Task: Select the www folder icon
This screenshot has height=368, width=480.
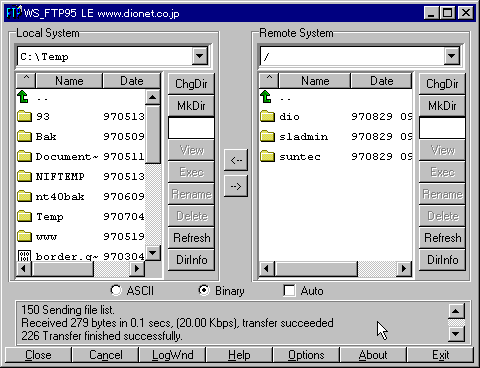Action: coord(24,236)
